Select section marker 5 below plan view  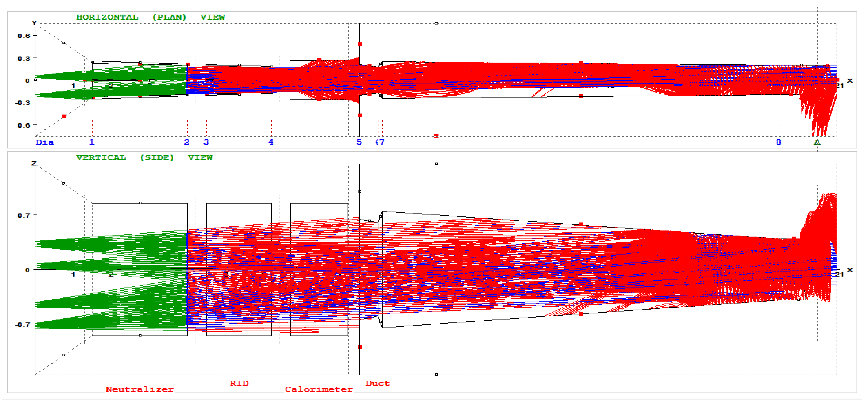(359, 142)
